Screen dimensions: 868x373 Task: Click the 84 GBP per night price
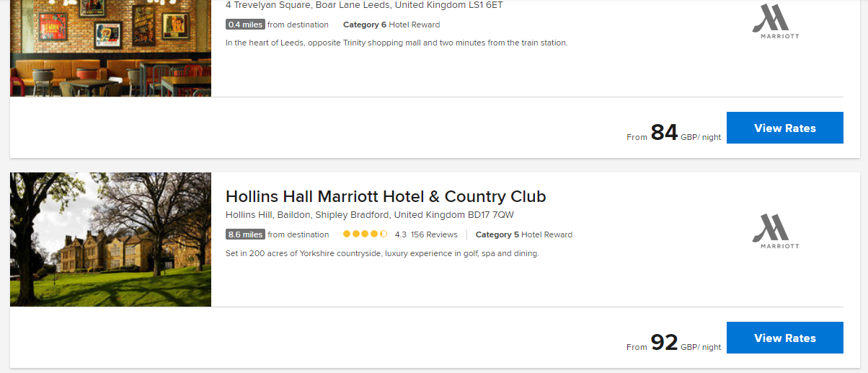tap(664, 133)
